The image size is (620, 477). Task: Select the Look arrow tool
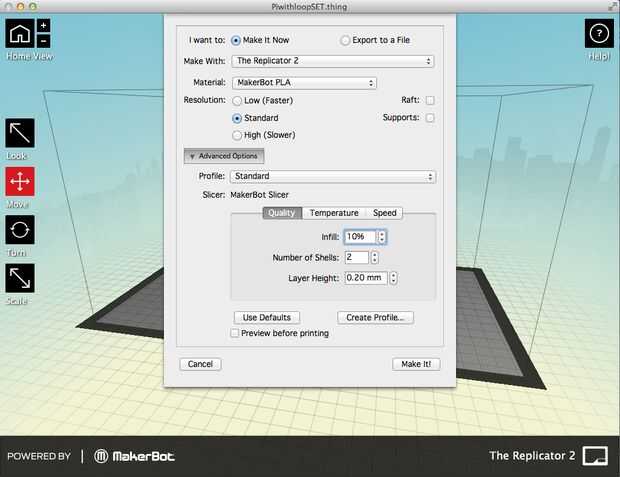(20, 133)
